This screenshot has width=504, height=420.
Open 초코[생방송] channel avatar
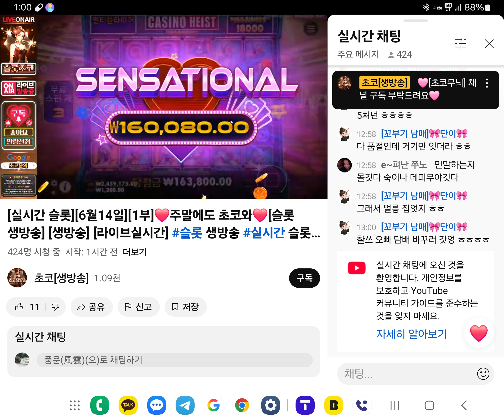[17, 278]
